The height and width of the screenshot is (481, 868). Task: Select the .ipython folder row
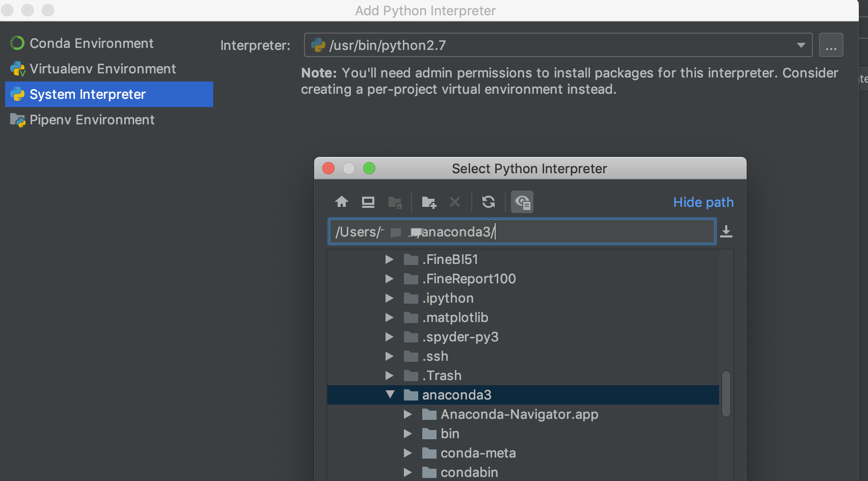tap(523, 298)
